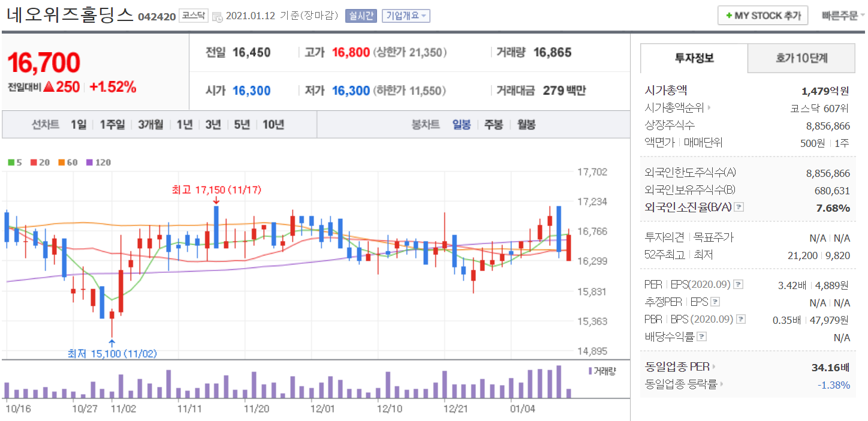Click the purple 120-day moving average legend swatch
The height and width of the screenshot is (421, 868).
point(89,163)
